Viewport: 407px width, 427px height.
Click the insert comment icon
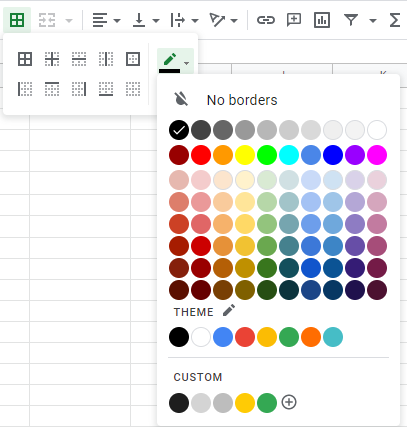click(x=294, y=20)
